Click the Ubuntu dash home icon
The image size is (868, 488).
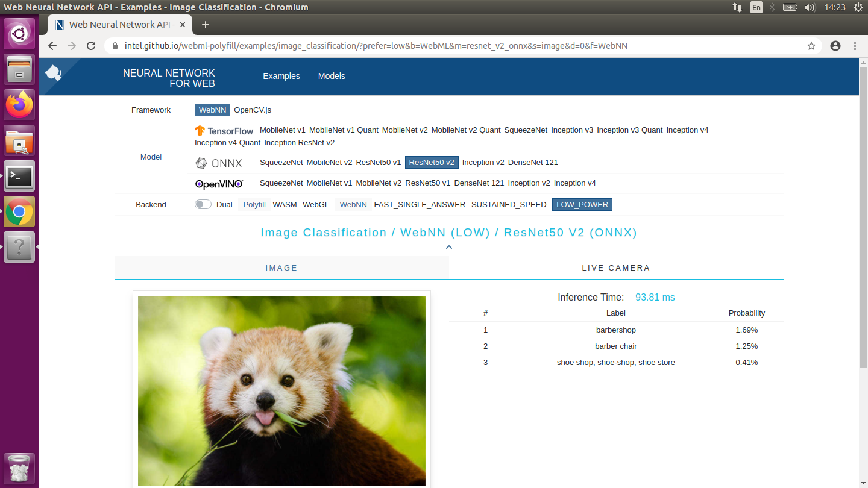pyautogui.click(x=19, y=34)
